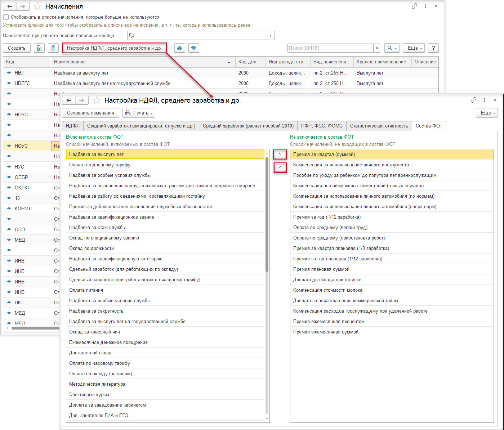
Task: Select Оплата по среднему (легкий труд) row
Action: point(392,227)
